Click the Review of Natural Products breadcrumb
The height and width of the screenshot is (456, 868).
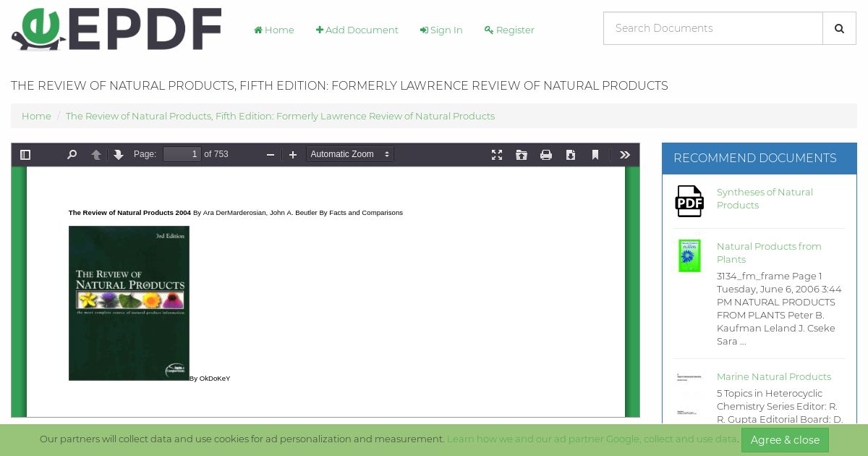(280, 116)
